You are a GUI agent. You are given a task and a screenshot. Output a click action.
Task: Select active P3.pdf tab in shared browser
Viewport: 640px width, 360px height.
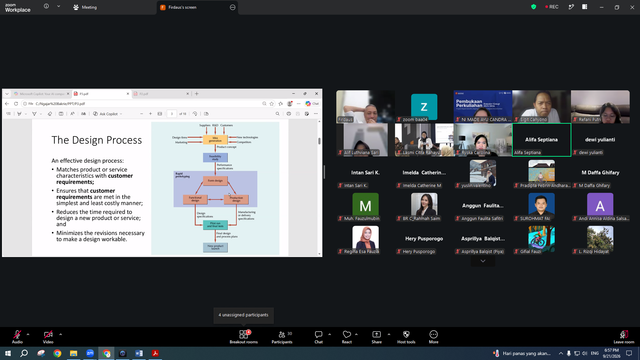[x=101, y=94]
